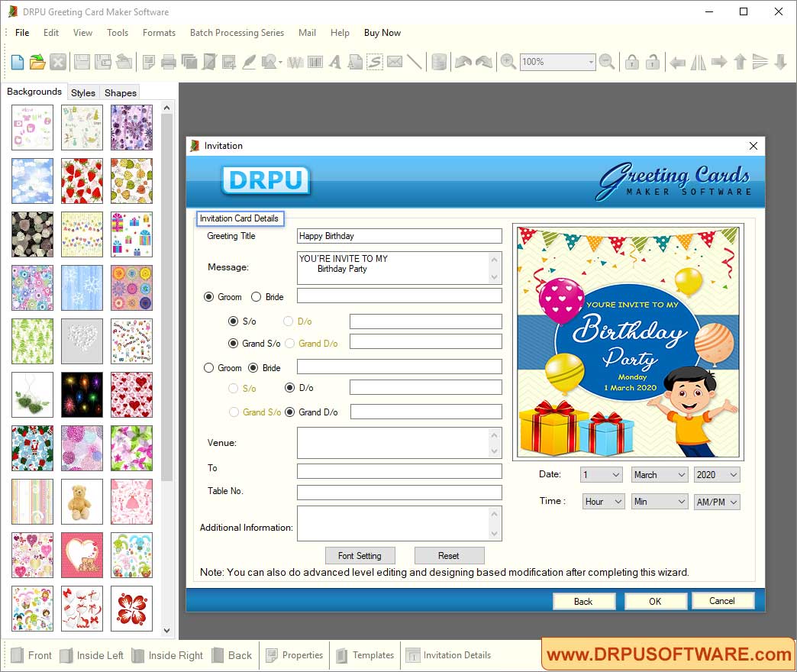Click the WordArt 'W' toolbar icon
797x672 pixels.
pyautogui.click(x=295, y=62)
